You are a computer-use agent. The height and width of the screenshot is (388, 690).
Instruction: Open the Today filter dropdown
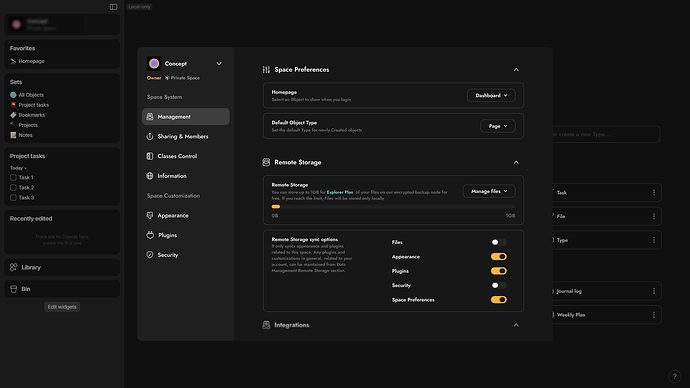[18, 168]
